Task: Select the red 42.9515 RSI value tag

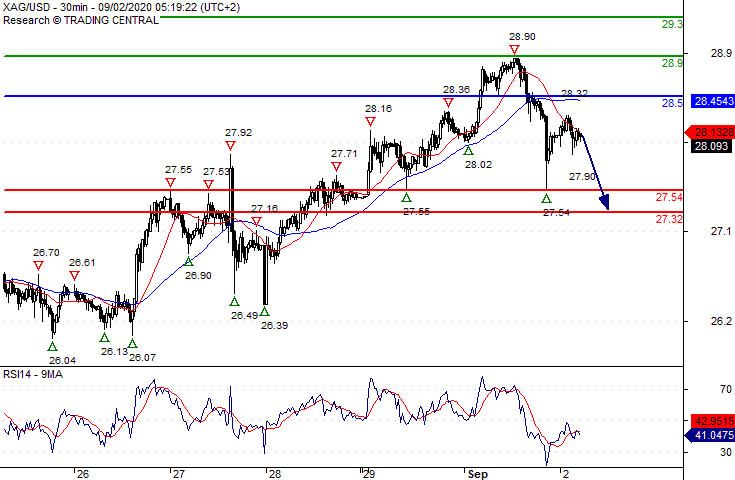Action: point(711,420)
